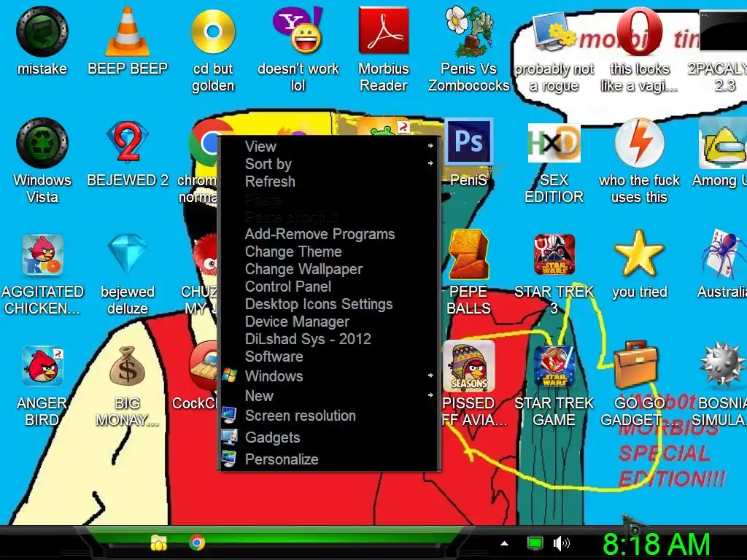Select Personalize menu entry
This screenshot has width=747, height=560.
pyautogui.click(x=329, y=459)
